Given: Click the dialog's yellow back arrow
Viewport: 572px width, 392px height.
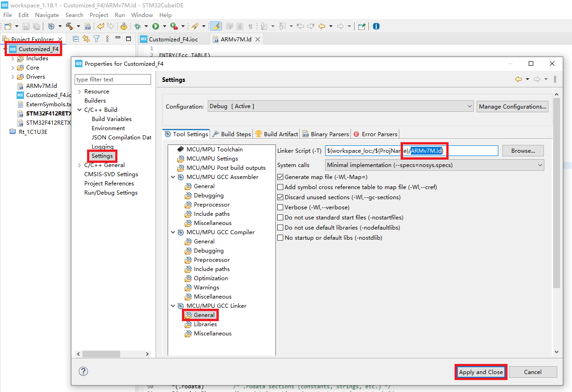Looking at the screenshot, I should 519,80.
